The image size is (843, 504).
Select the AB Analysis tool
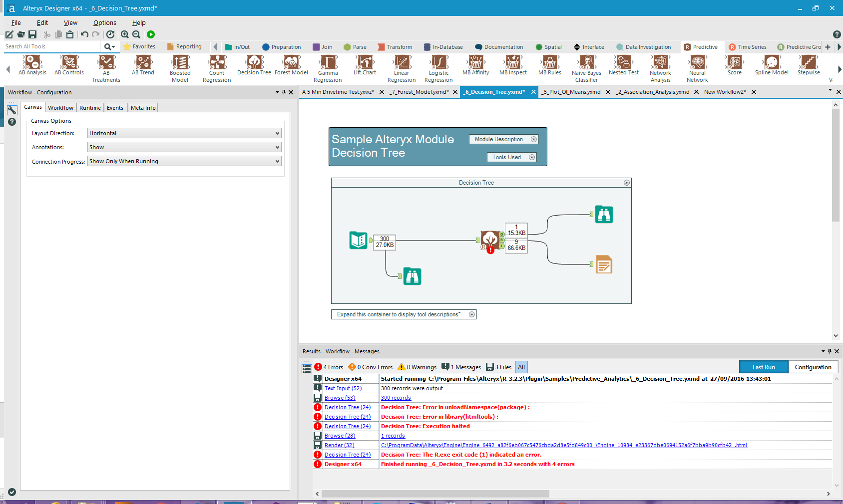32,65
